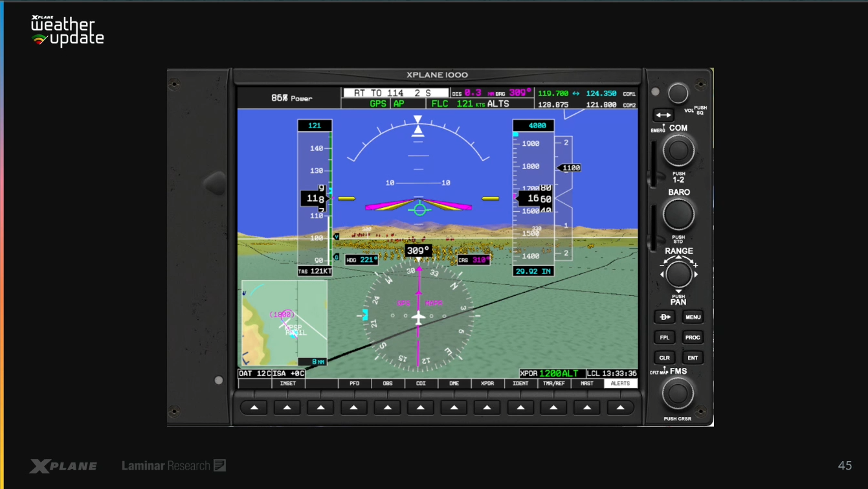Click the softkey arrow under XPDR
Screen dimensions: 868x489
click(x=487, y=407)
